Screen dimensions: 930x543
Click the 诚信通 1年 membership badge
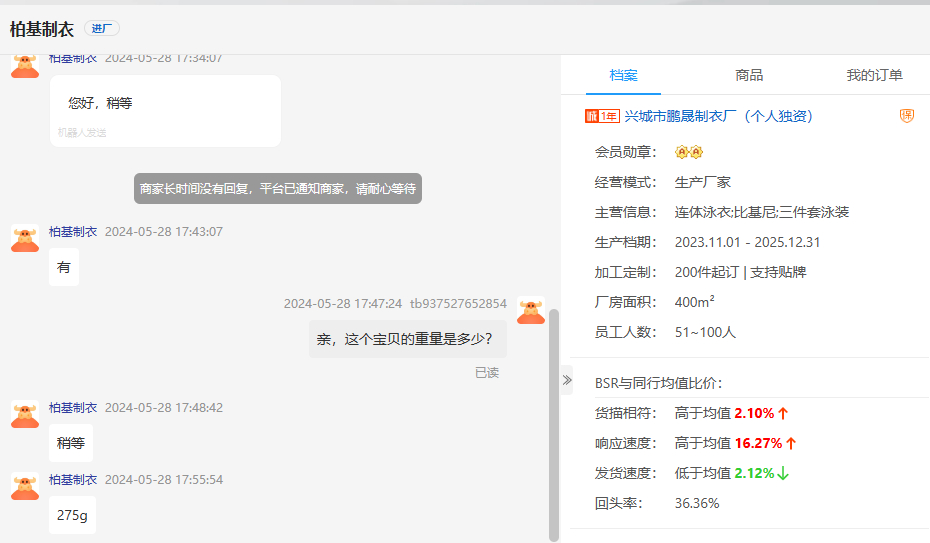coord(601,116)
